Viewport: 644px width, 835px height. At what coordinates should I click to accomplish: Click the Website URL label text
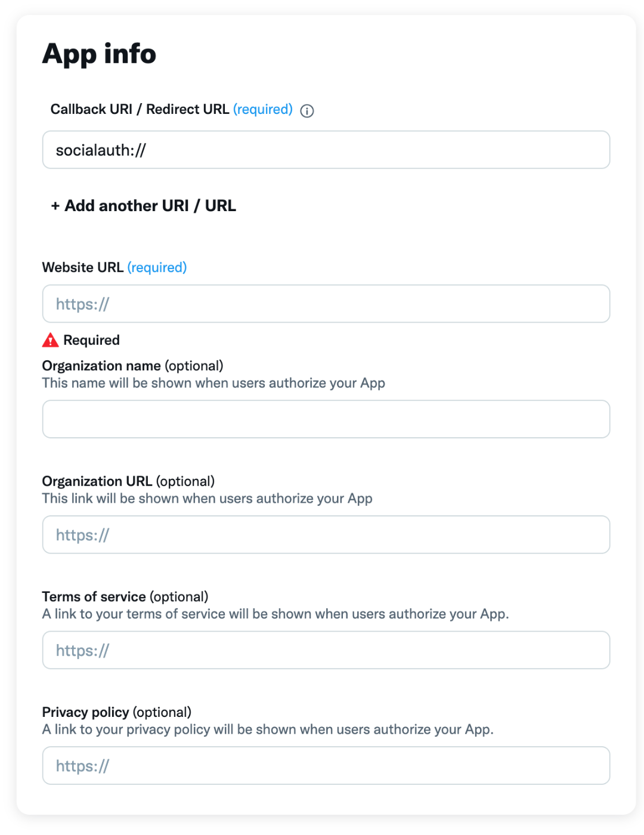click(x=83, y=268)
